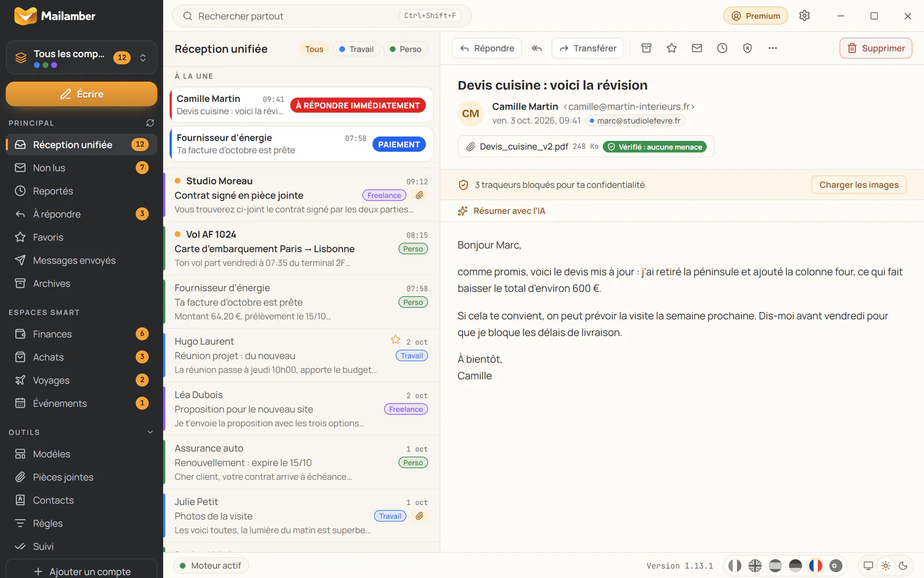
Task: Click the shield block-sender icon in toolbar
Action: click(x=747, y=48)
